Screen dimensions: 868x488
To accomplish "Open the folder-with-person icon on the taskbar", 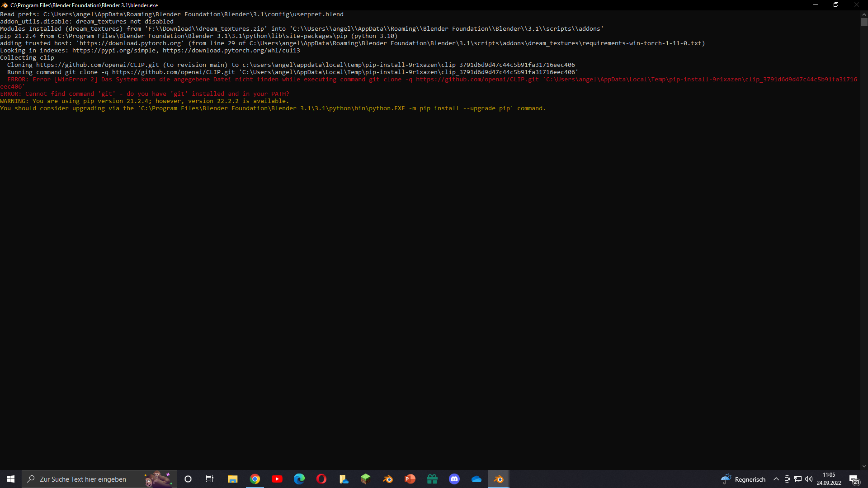I will (x=344, y=479).
